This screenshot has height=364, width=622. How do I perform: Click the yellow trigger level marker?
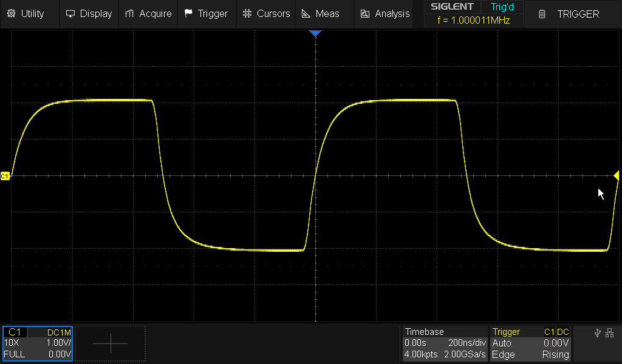pyautogui.click(x=617, y=176)
